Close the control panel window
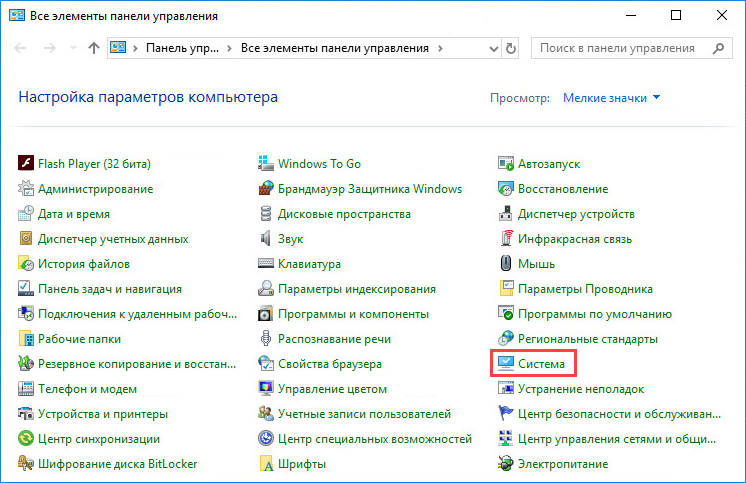Viewport: 746px width, 483px height. (x=722, y=15)
